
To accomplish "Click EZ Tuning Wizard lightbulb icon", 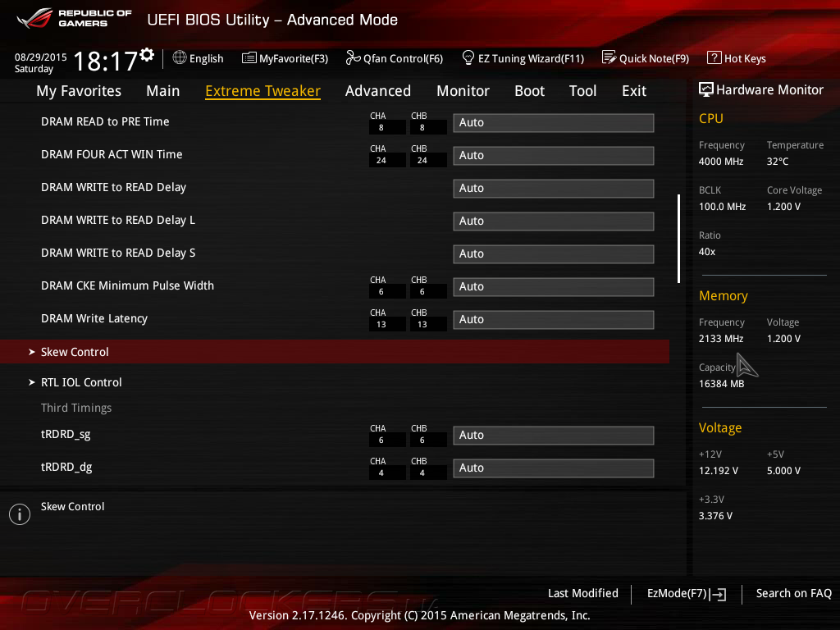I will [468, 57].
